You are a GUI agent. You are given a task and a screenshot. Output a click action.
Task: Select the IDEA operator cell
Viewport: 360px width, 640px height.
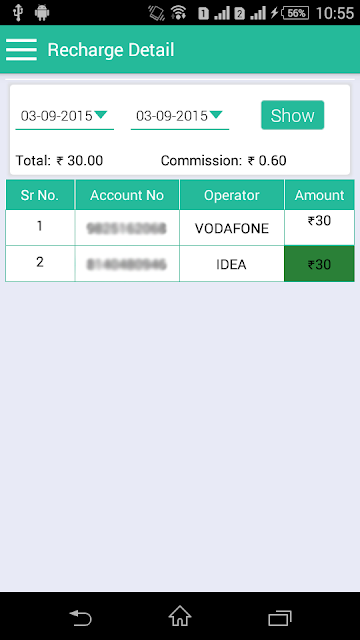(x=232, y=264)
